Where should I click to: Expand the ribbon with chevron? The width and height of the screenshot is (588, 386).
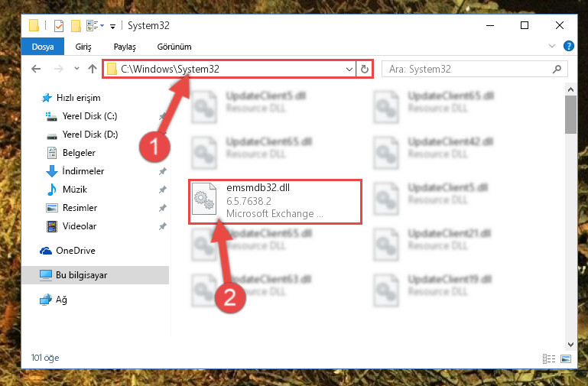tap(552, 46)
